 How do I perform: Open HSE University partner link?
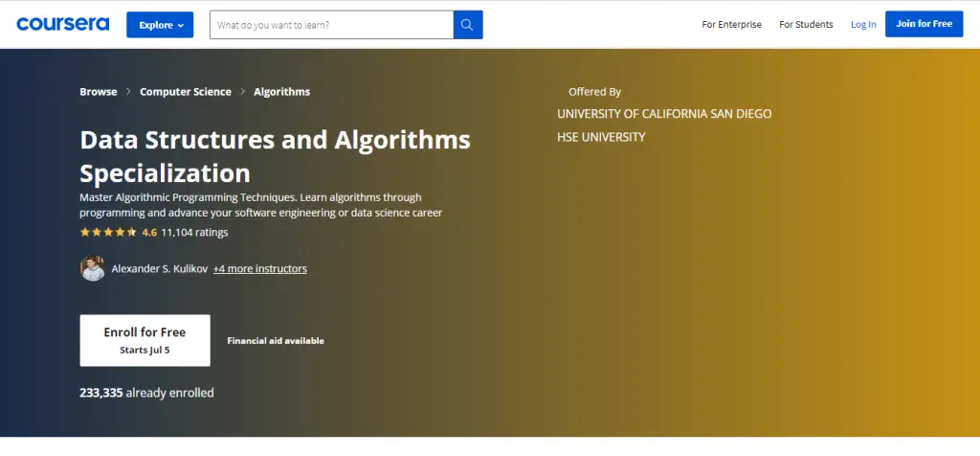tap(601, 137)
